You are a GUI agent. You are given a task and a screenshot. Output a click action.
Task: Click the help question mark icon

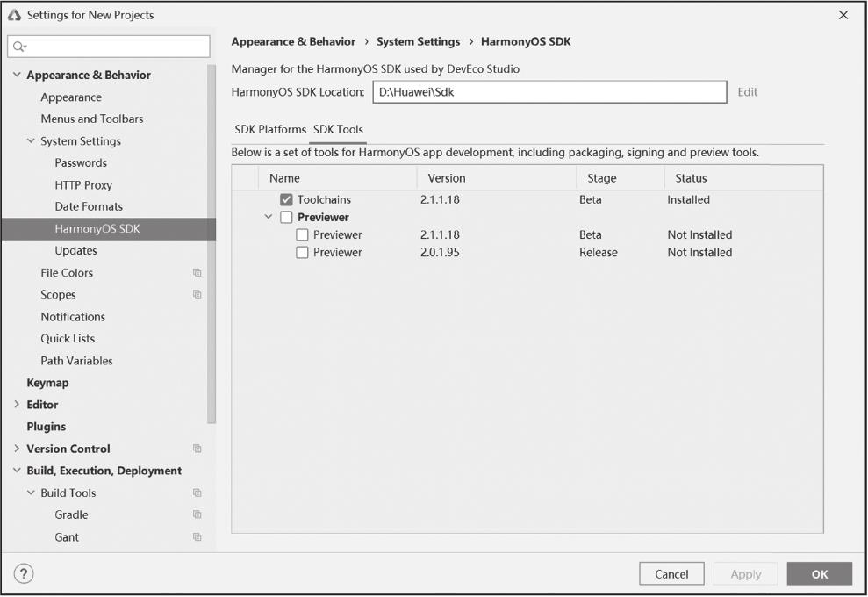(24, 574)
